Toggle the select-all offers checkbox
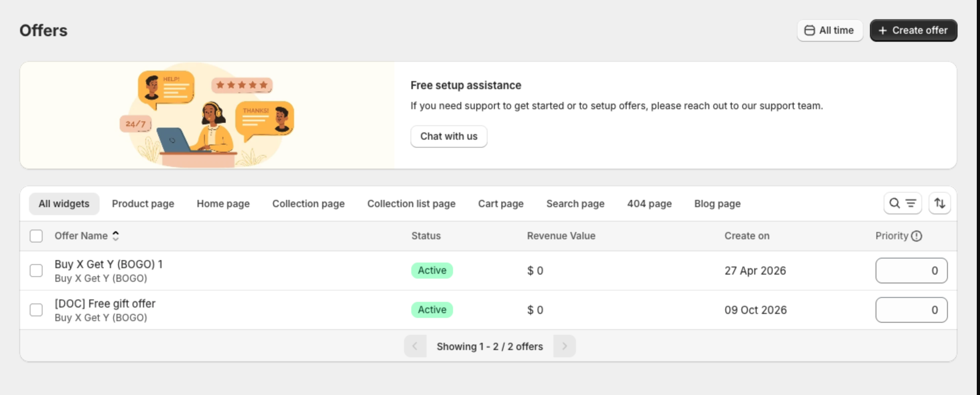This screenshot has height=395, width=980. point(36,236)
